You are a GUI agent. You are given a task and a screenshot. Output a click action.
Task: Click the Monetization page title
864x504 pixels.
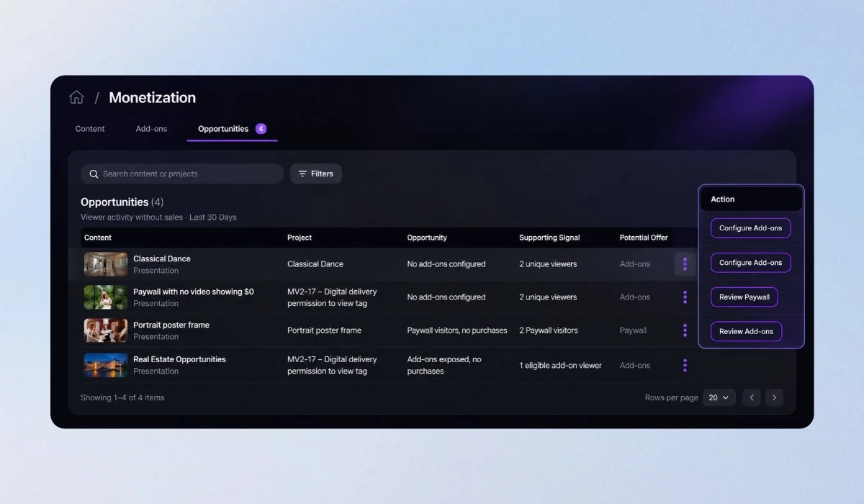152,97
